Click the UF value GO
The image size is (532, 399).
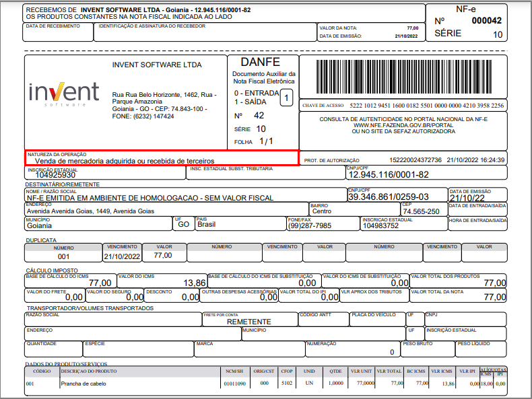pos(183,225)
